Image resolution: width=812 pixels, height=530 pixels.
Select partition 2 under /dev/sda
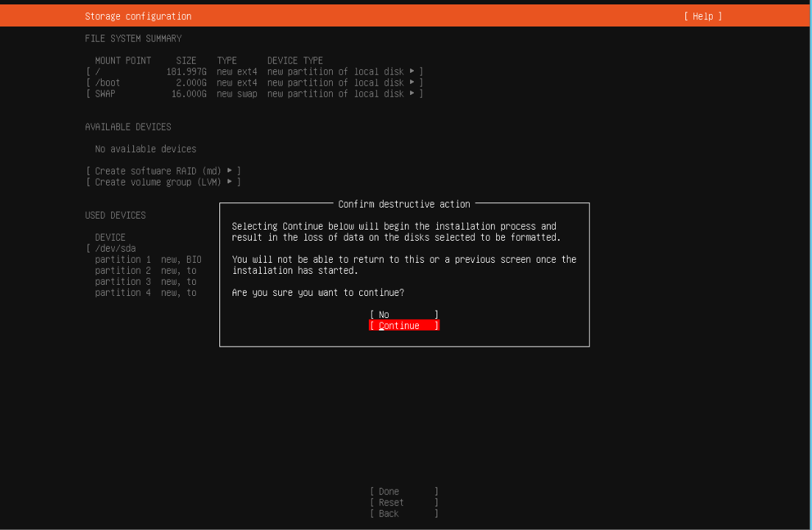tap(146, 271)
